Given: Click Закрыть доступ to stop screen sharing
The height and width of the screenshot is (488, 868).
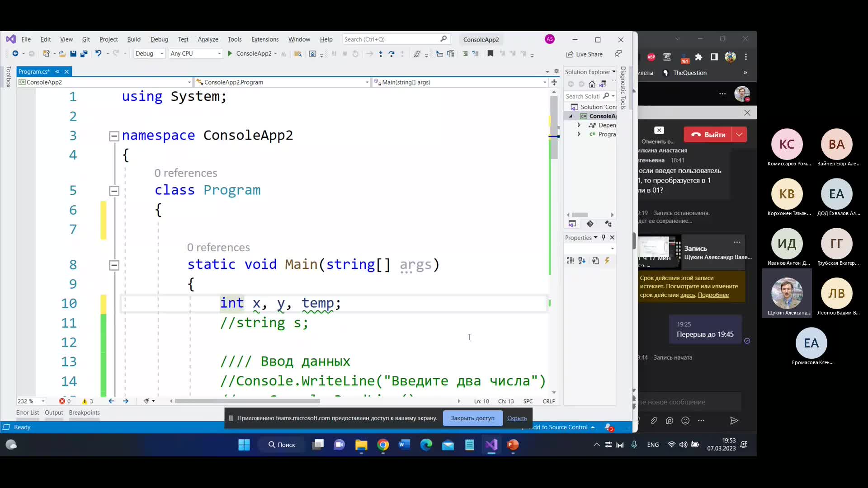Looking at the screenshot, I should point(472,418).
